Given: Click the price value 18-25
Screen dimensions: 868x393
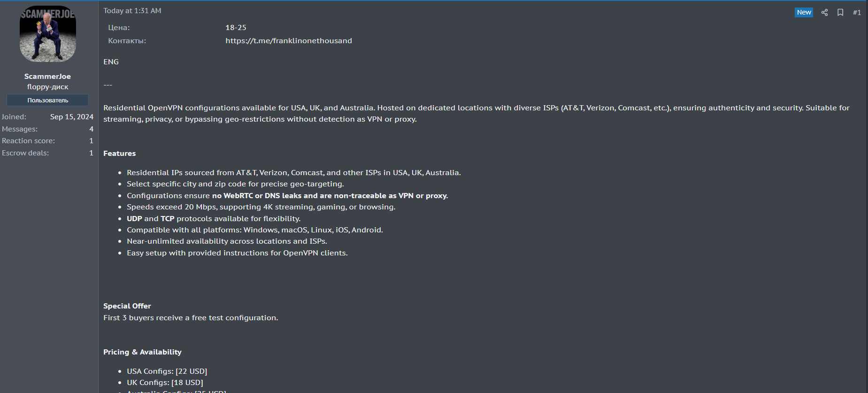Looking at the screenshot, I should pyautogui.click(x=236, y=28).
